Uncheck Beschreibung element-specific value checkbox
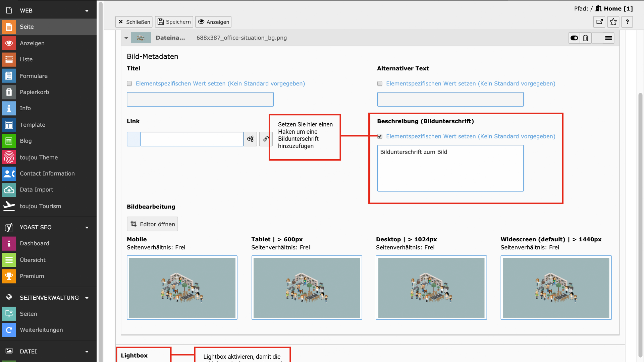The image size is (644, 362). [x=380, y=136]
